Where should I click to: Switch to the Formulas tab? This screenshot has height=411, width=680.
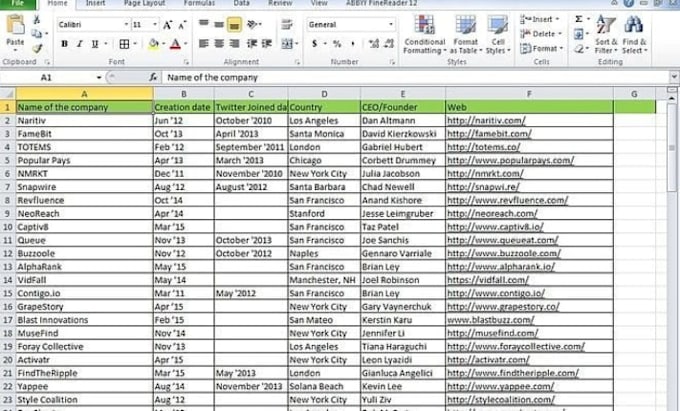(x=199, y=3)
